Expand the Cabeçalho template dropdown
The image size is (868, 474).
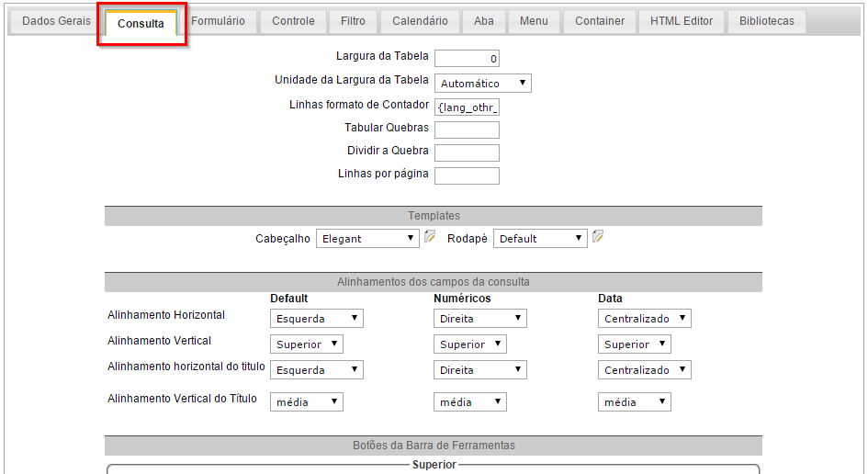367,239
